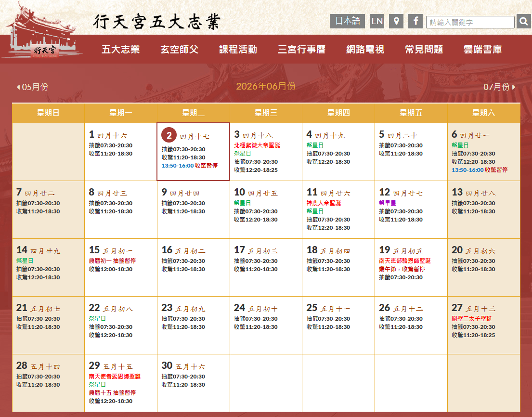Click date number 18 五月初四

pos(328,250)
